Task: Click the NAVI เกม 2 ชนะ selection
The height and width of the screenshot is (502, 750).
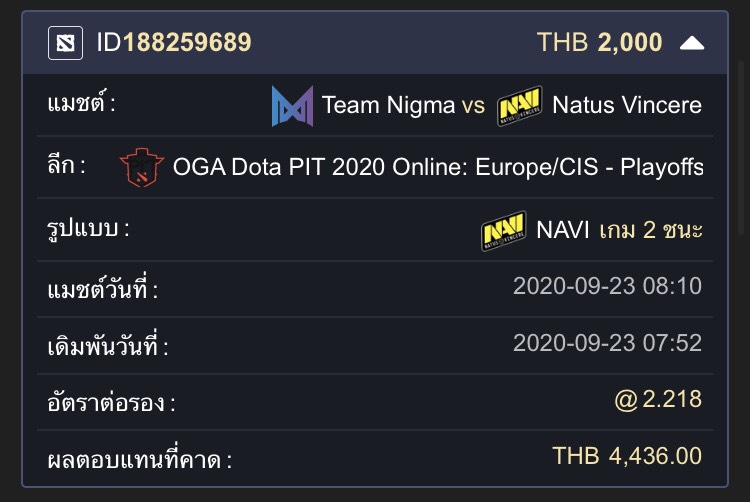Action: (619, 230)
